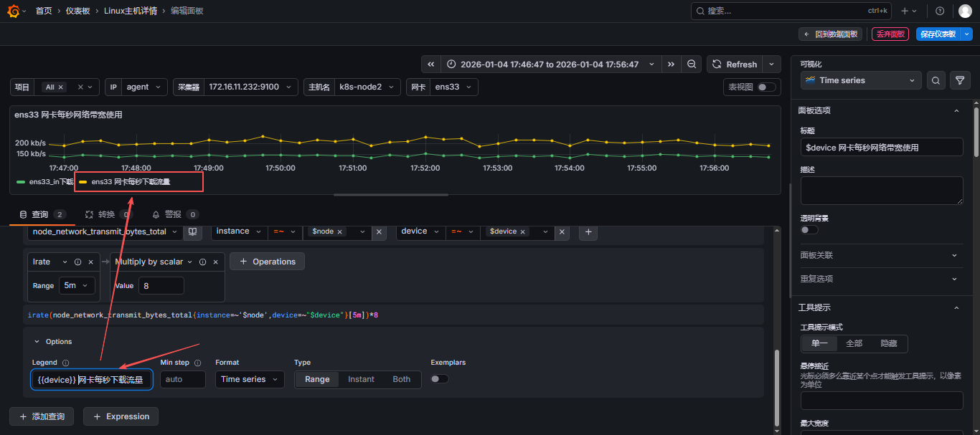Click the user avatar icon
Viewport: 980px width, 435px height.
[965, 11]
